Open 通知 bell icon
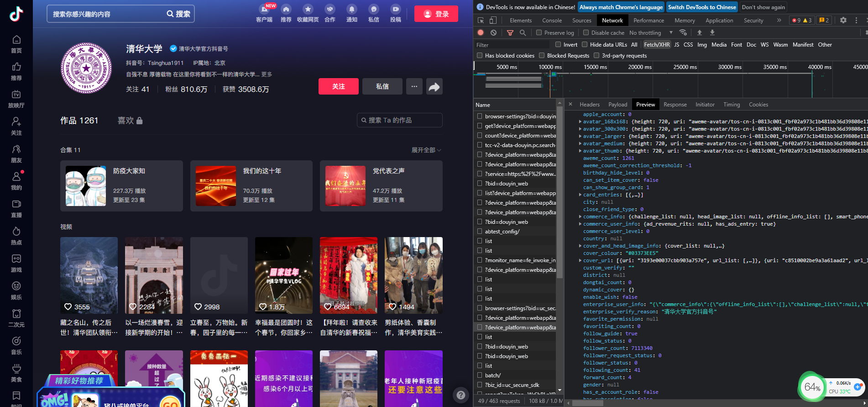The height and width of the screenshot is (407, 868). [352, 9]
